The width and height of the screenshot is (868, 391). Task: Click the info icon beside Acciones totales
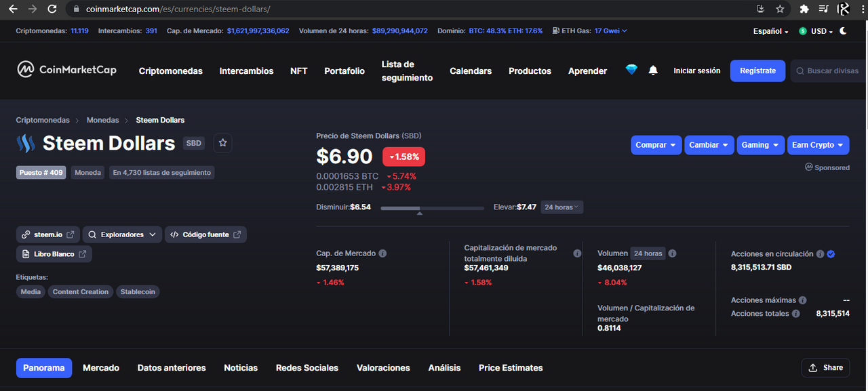coord(795,314)
